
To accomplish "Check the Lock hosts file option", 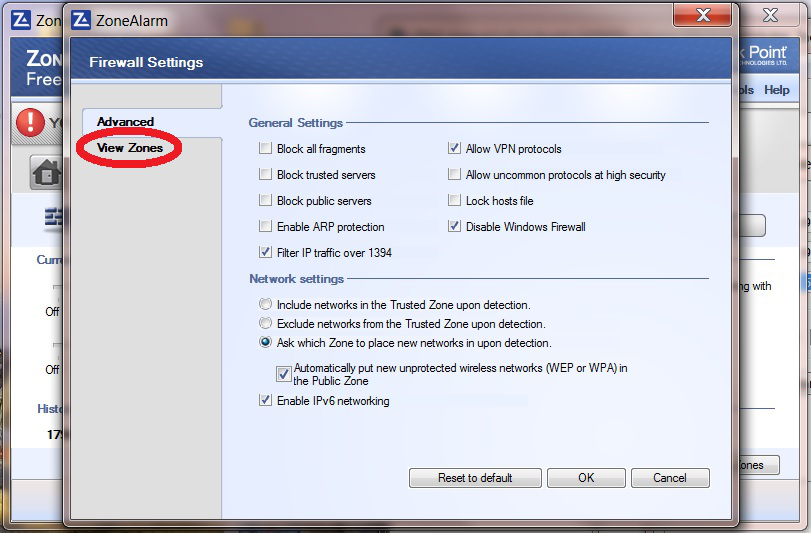I will 455,201.
